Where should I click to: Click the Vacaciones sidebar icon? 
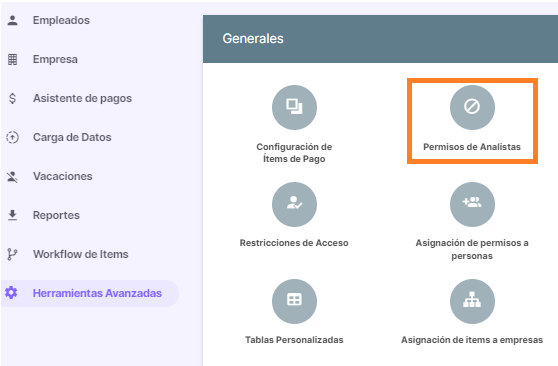(12, 176)
